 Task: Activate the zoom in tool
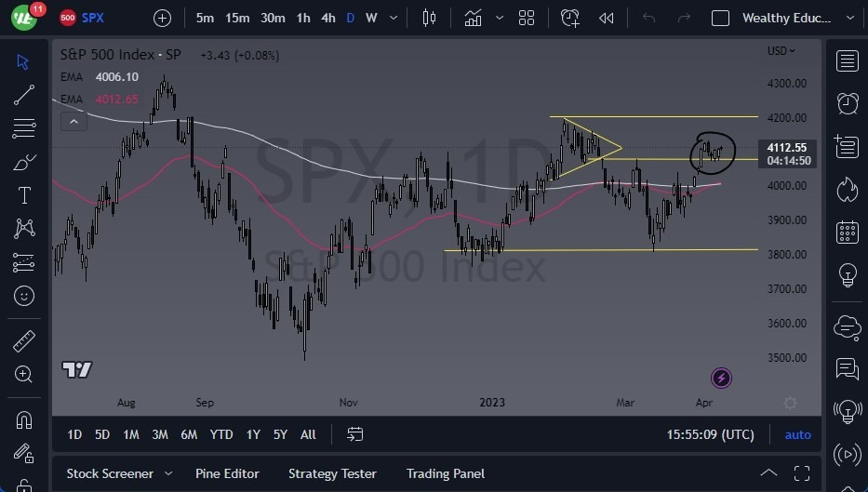click(24, 374)
